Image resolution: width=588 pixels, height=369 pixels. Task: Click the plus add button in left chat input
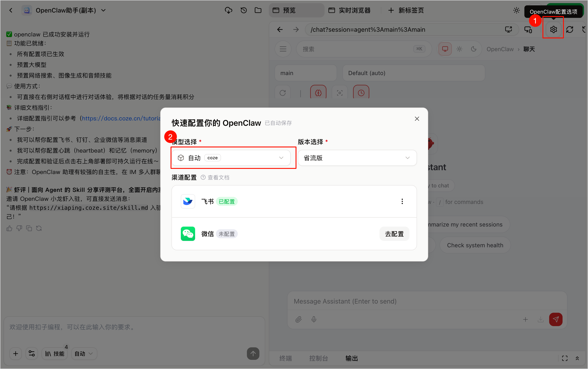pos(16,353)
